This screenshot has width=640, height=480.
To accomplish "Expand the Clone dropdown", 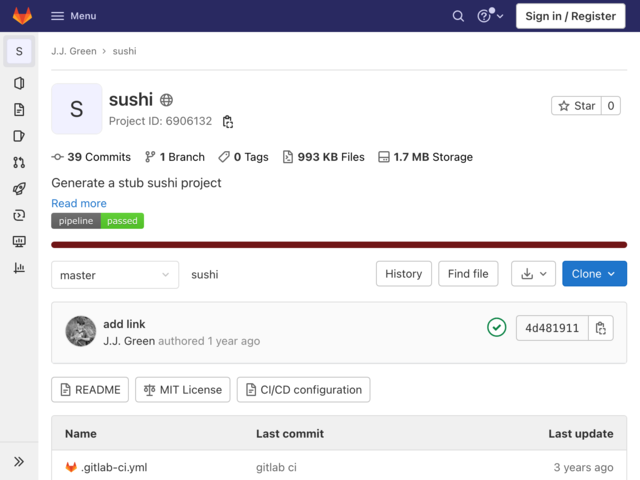I will pos(594,274).
